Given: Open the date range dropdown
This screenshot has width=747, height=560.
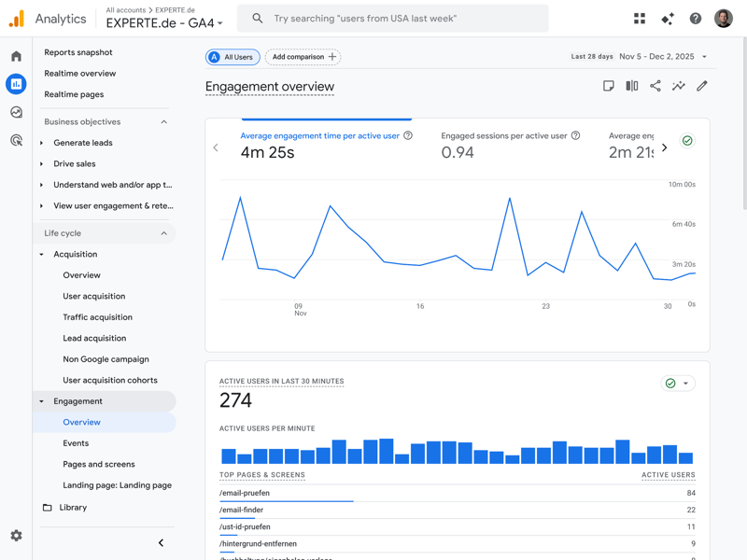Looking at the screenshot, I should (663, 57).
